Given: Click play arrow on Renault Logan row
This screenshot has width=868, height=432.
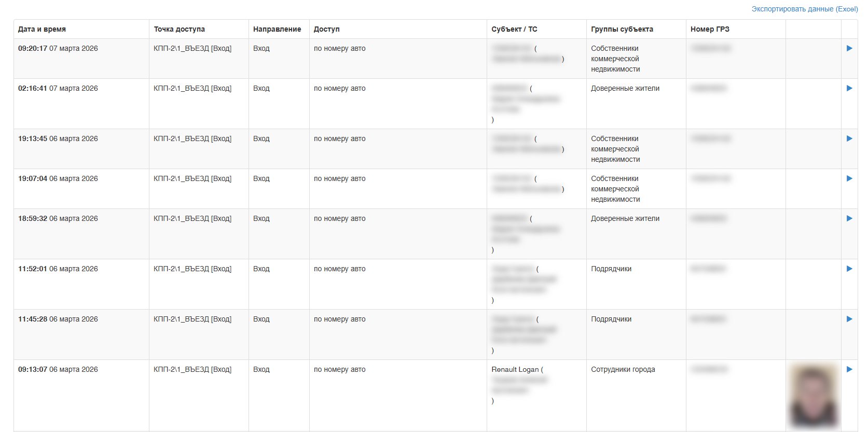Looking at the screenshot, I should pos(849,369).
